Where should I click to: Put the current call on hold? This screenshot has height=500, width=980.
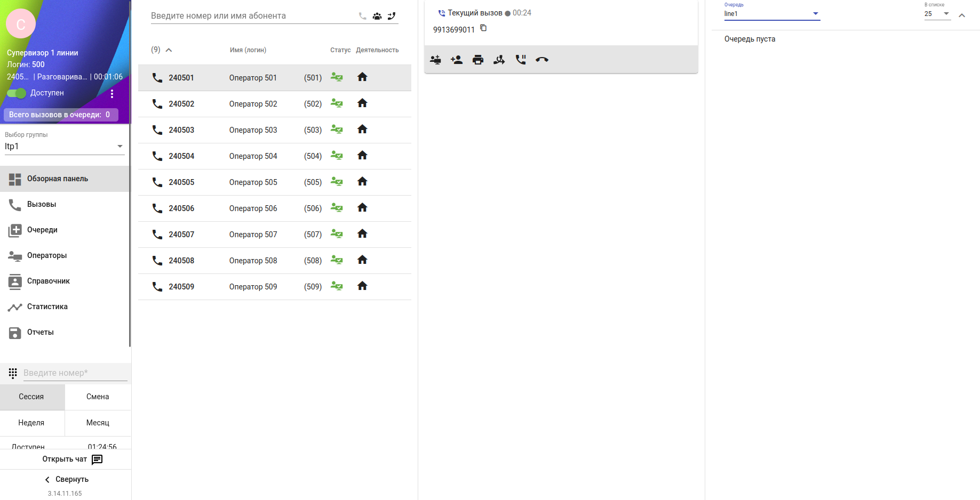(521, 60)
